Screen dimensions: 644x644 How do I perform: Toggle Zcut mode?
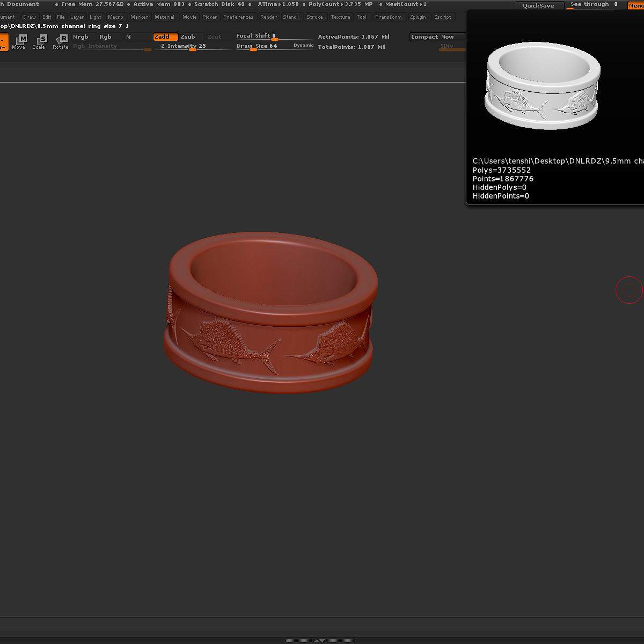pyautogui.click(x=218, y=37)
